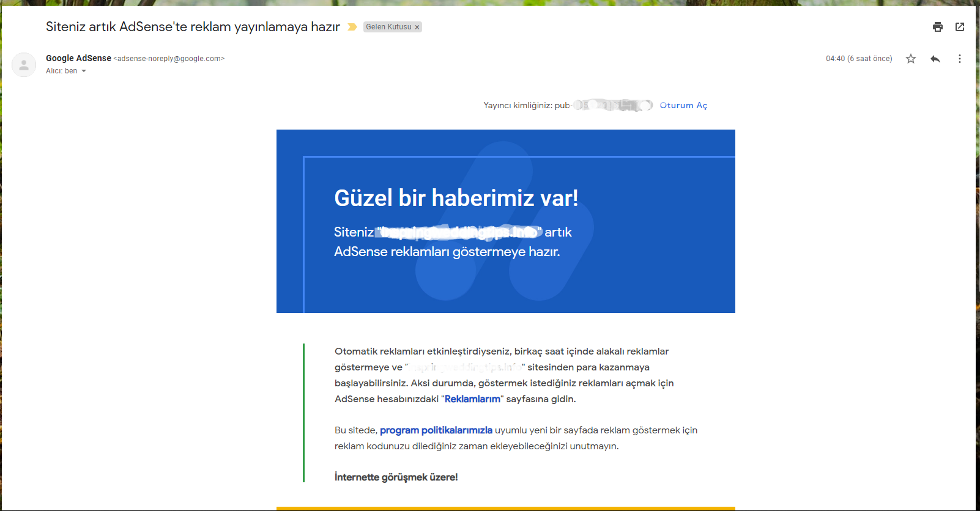Reply to the Google AdSense email
The width and height of the screenshot is (980, 511).
click(x=935, y=59)
